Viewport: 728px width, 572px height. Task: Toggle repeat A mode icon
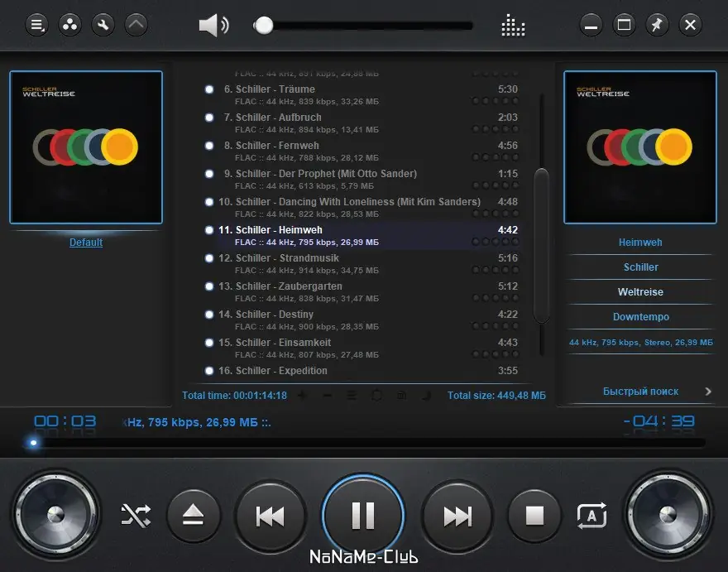click(x=591, y=516)
